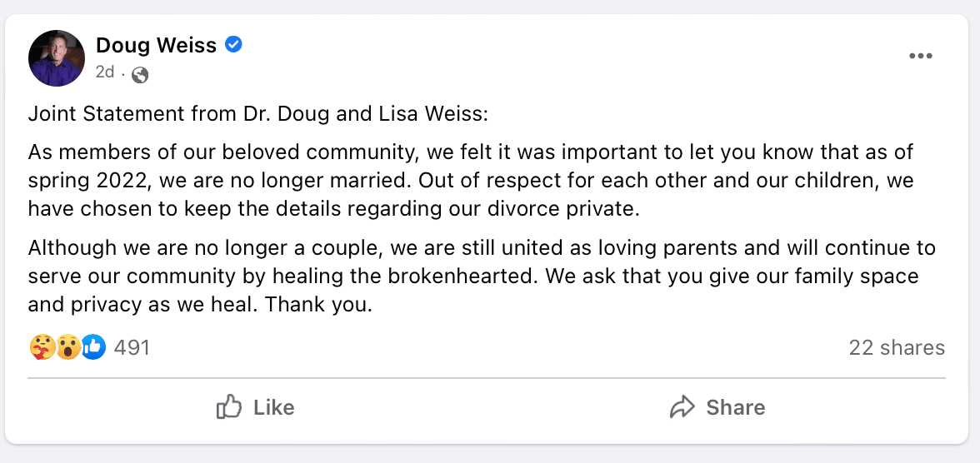Click the Wow reaction emoji

(x=68, y=347)
